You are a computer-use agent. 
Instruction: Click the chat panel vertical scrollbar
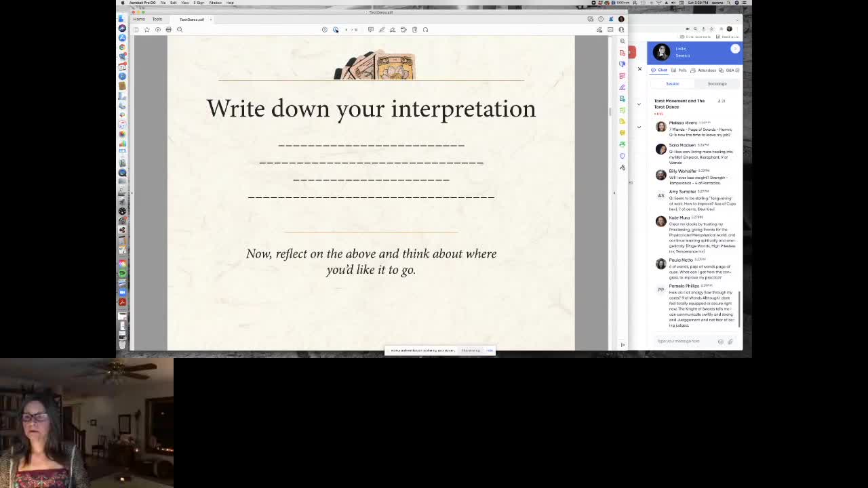pos(740,308)
